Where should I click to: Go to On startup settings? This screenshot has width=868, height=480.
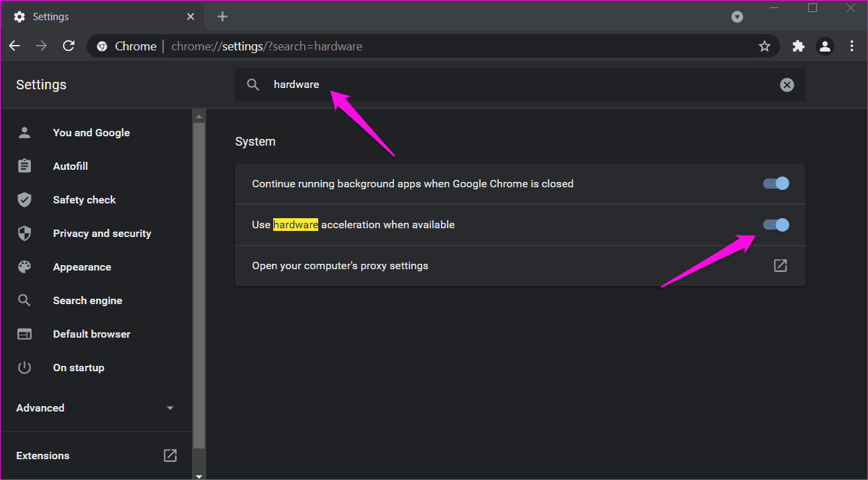click(79, 367)
